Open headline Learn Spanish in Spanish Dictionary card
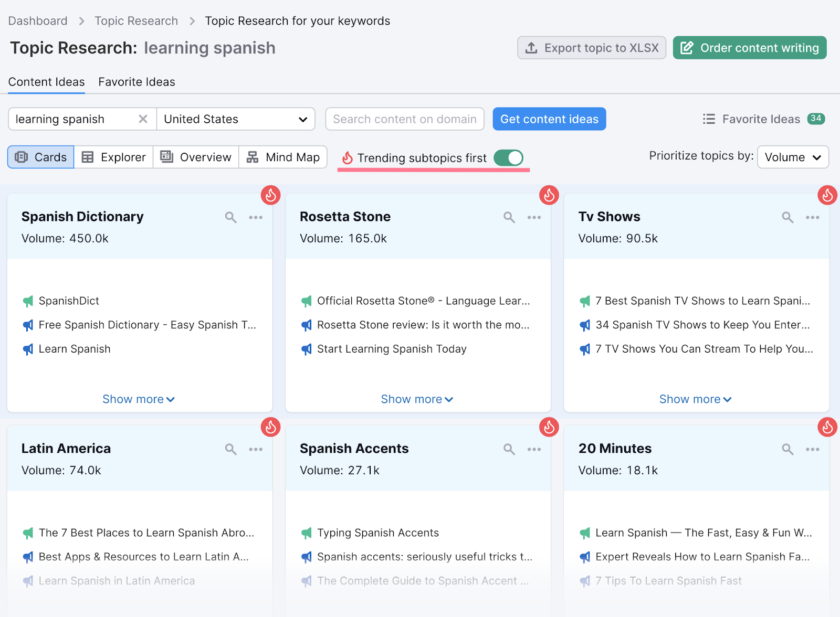840x617 pixels. pyautogui.click(x=75, y=349)
